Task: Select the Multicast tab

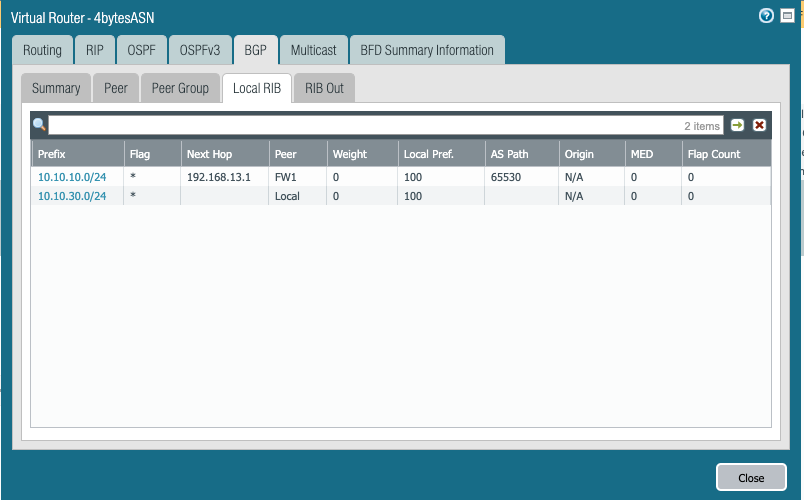Action: point(314,50)
